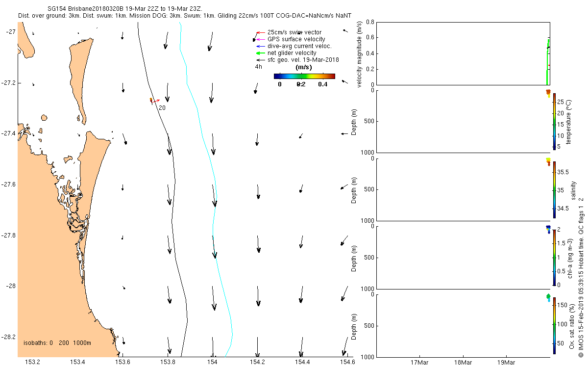Click the 'isobaths: 0 200 1000m' label
Viewport: 588px width, 368px height.
coord(57,342)
